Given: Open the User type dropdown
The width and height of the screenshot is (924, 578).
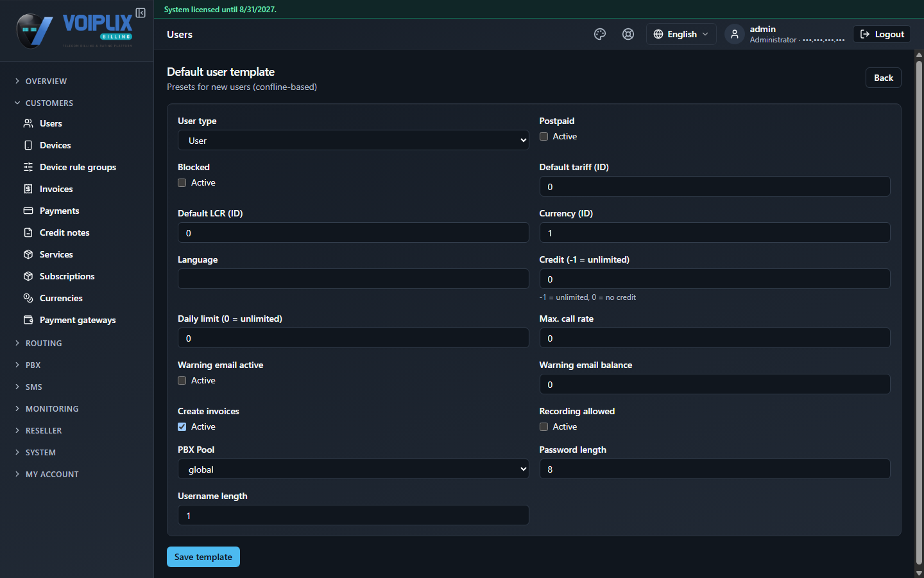Looking at the screenshot, I should click(353, 140).
